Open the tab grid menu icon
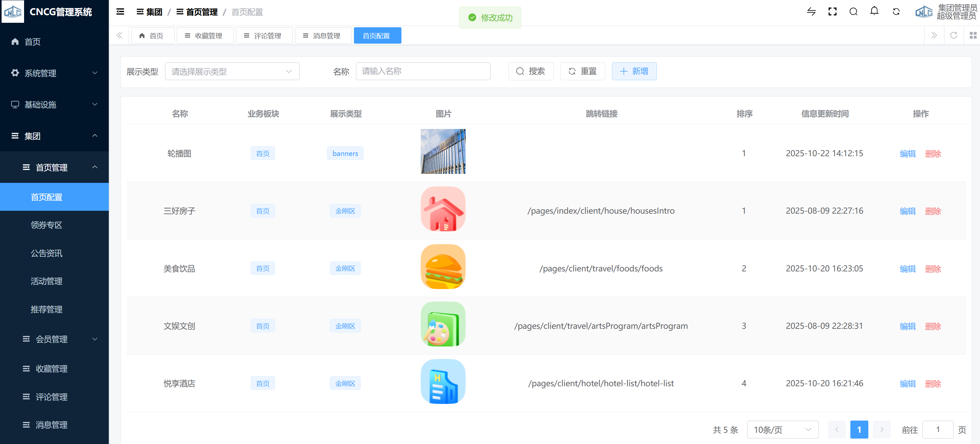Viewport: 980px width, 444px height. (x=973, y=35)
